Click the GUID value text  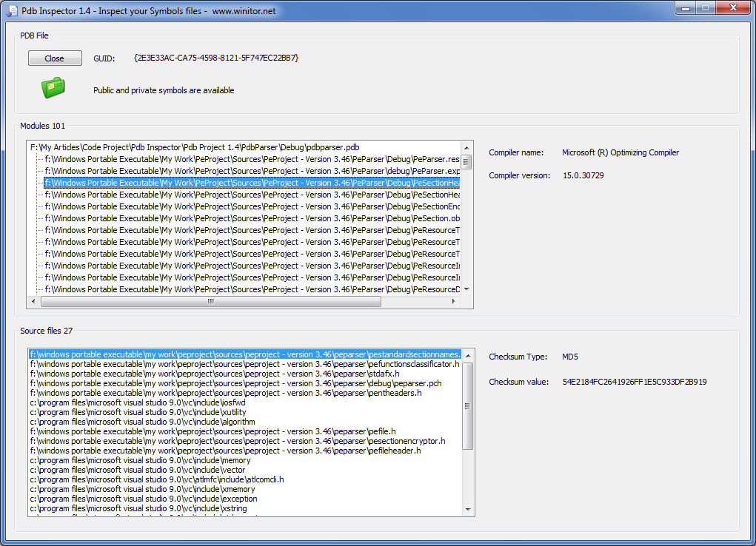point(216,58)
